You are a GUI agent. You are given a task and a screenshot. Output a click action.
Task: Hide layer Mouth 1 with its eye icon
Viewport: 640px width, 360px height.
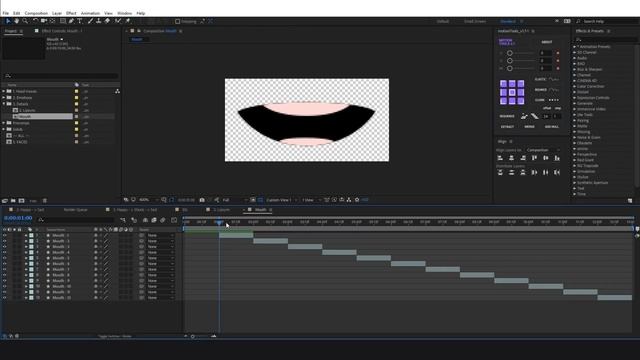(4, 236)
